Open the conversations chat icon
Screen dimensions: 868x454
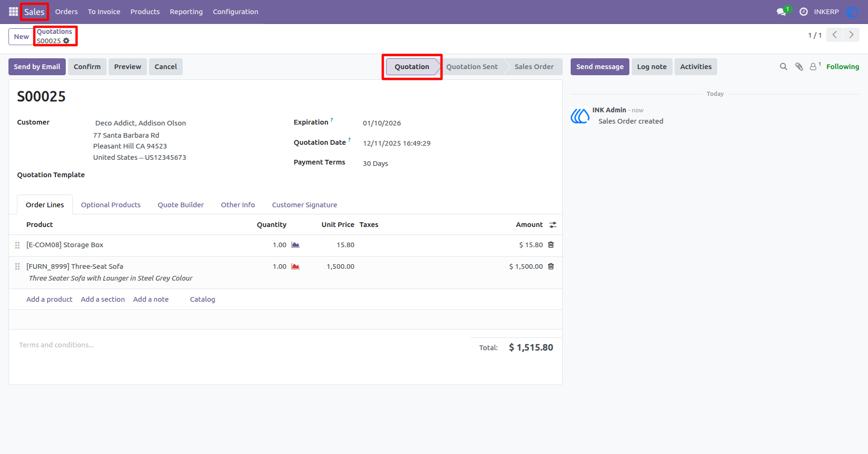[782, 12]
